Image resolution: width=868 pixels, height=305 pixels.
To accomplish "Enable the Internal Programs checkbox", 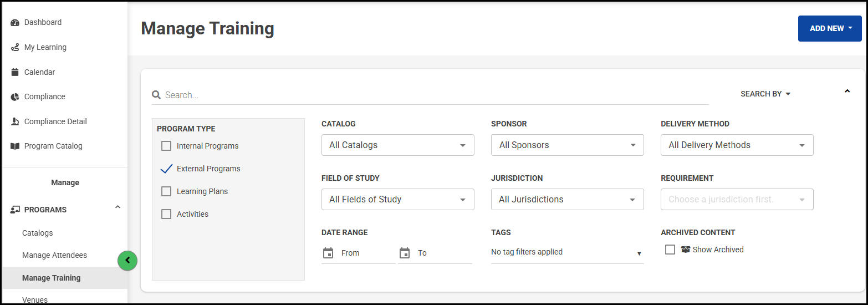I will [166, 146].
